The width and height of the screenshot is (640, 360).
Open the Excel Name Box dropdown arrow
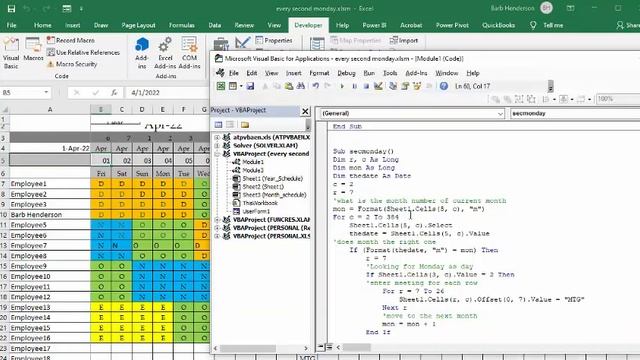click(x=46, y=93)
